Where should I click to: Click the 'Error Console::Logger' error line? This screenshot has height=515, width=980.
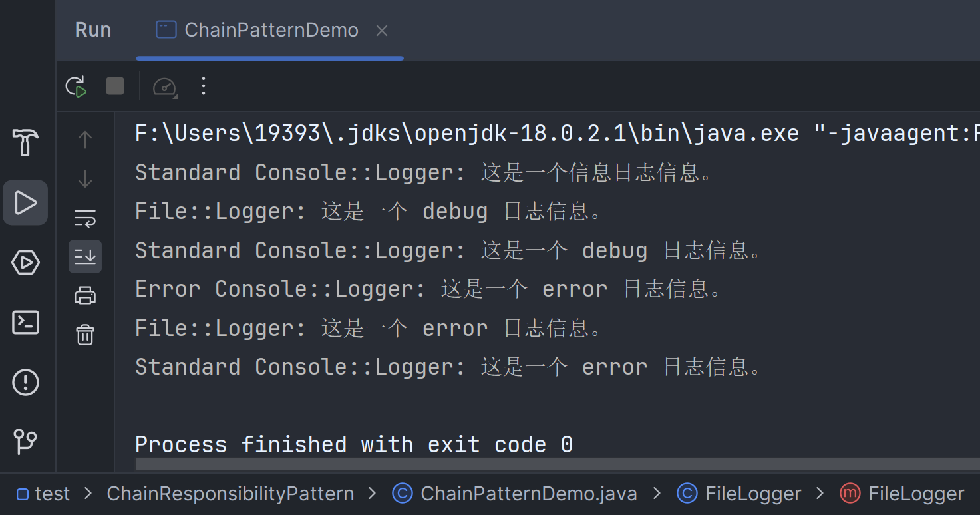pos(428,289)
